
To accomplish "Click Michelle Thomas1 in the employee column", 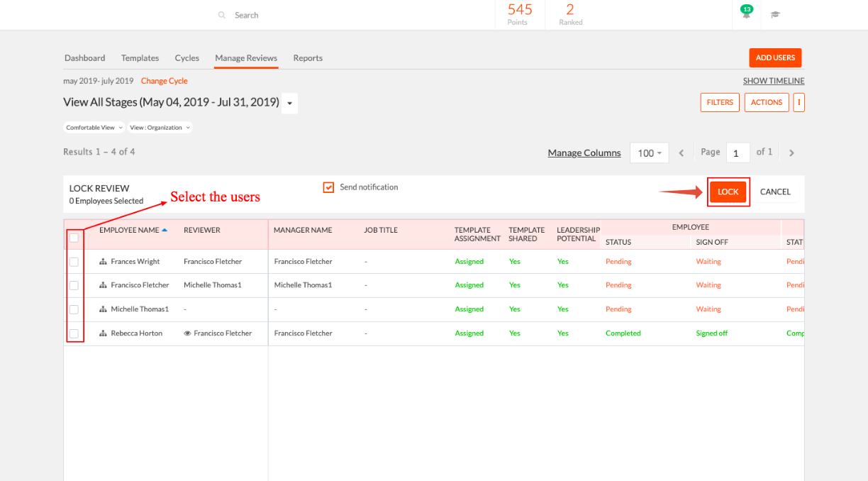I will (140, 309).
